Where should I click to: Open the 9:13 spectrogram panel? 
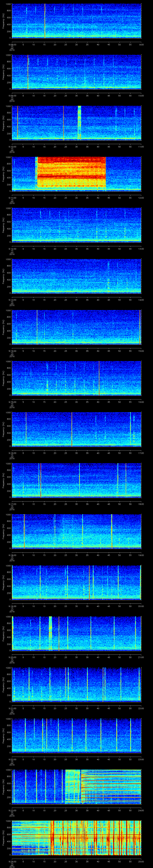77,276
